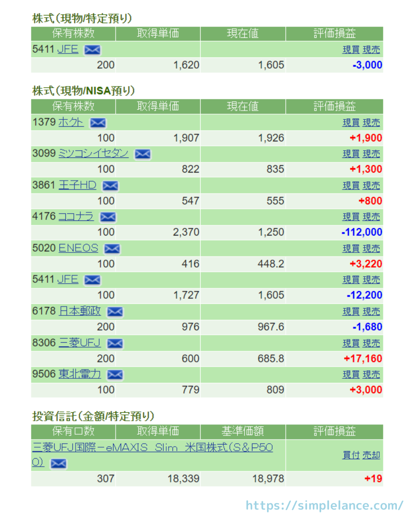The width and height of the screenshot is (420, 525).
Task: Click 買付 link for the investment trust
Action: (x=351, y=455)
